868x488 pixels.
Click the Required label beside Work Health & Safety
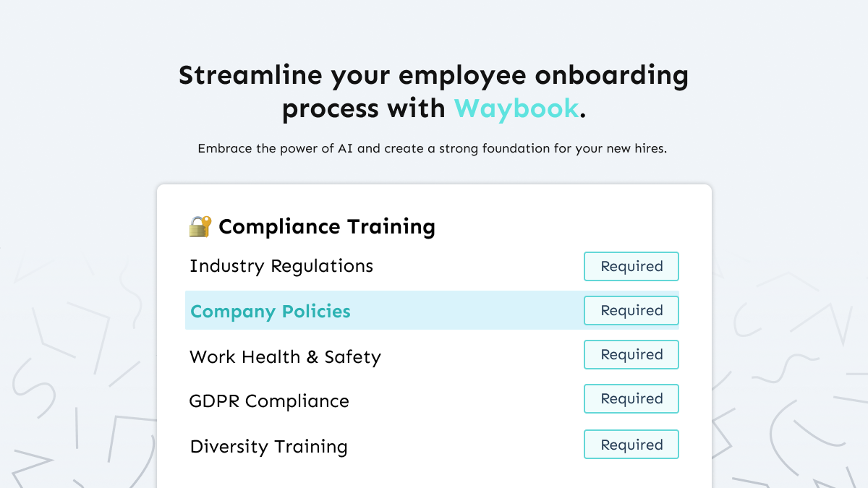click(x=631, y=354)
